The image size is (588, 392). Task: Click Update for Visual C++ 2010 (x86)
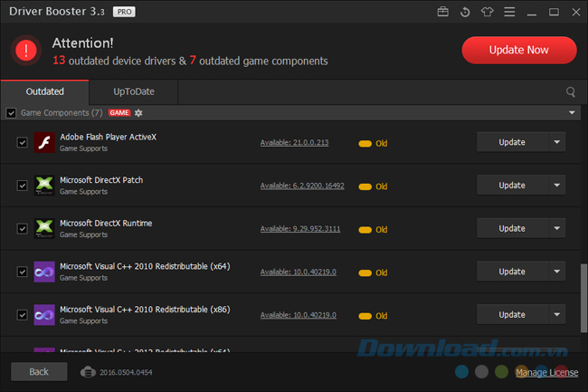[512, 315]
